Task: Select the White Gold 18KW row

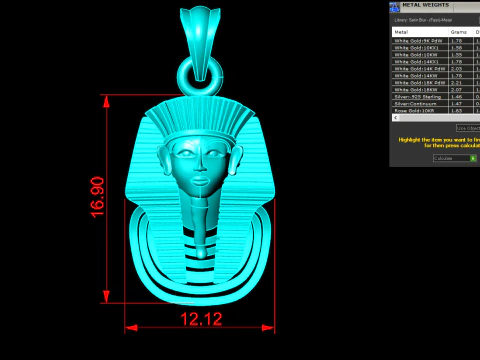Action: click(x=436, y=90)
